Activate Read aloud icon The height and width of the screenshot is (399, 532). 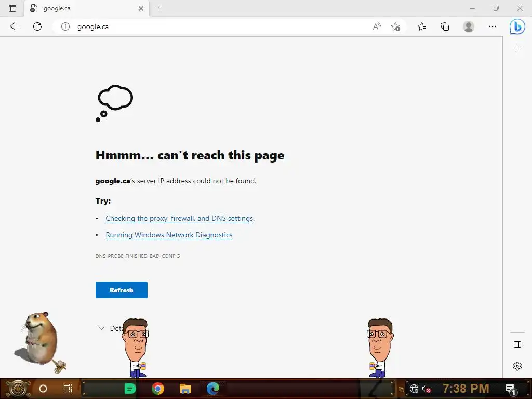tap(377, 26)
